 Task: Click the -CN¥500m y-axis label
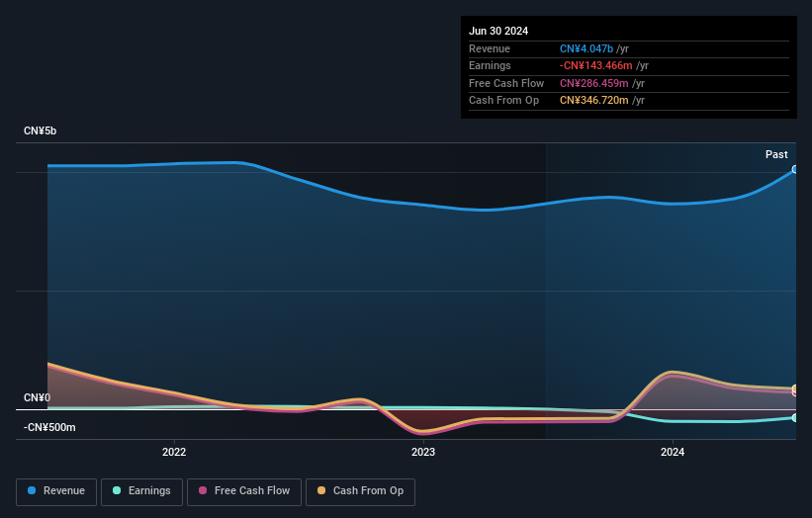(49, 427)
